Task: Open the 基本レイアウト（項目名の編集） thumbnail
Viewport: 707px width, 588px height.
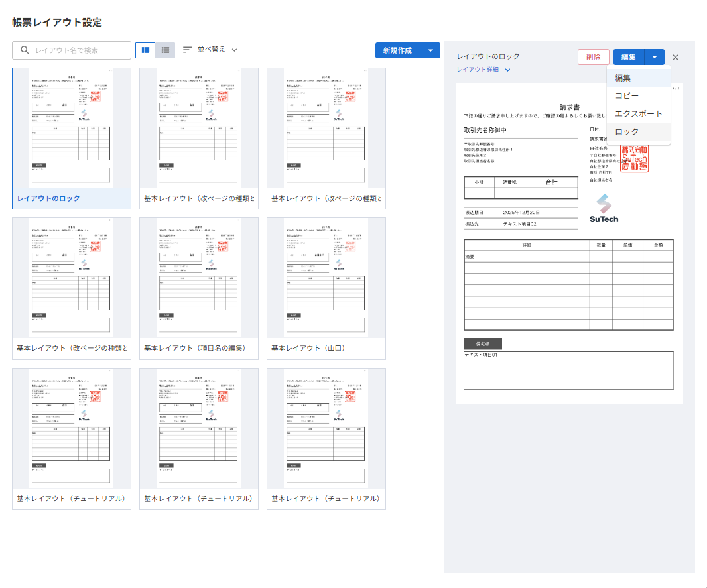Action: point(198,279)
